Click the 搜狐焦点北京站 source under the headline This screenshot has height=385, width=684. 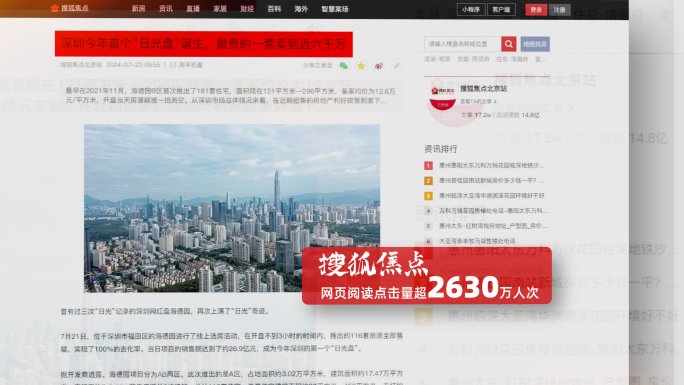(81, 65)
